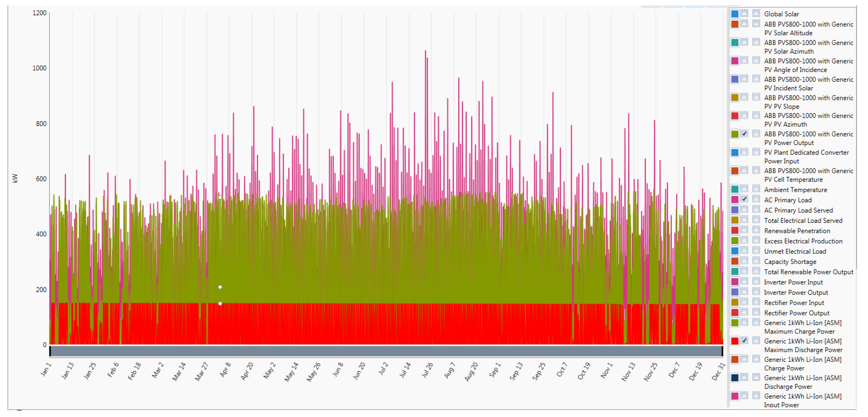Tick second checkbox beside Global Solar
The width and height of the screenshot is (868, 417).
pos(756,13)
